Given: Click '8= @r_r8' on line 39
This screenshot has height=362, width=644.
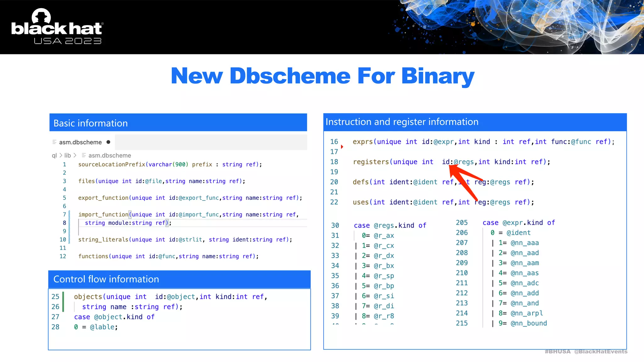Looking at the screenshot, I should (x=378, y=316).
